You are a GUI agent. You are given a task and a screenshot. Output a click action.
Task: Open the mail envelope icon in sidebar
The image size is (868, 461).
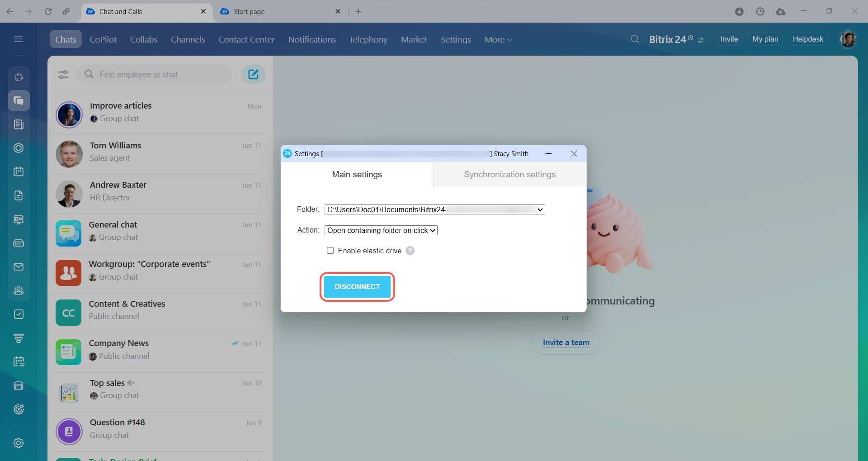click(x=19, y=267)
